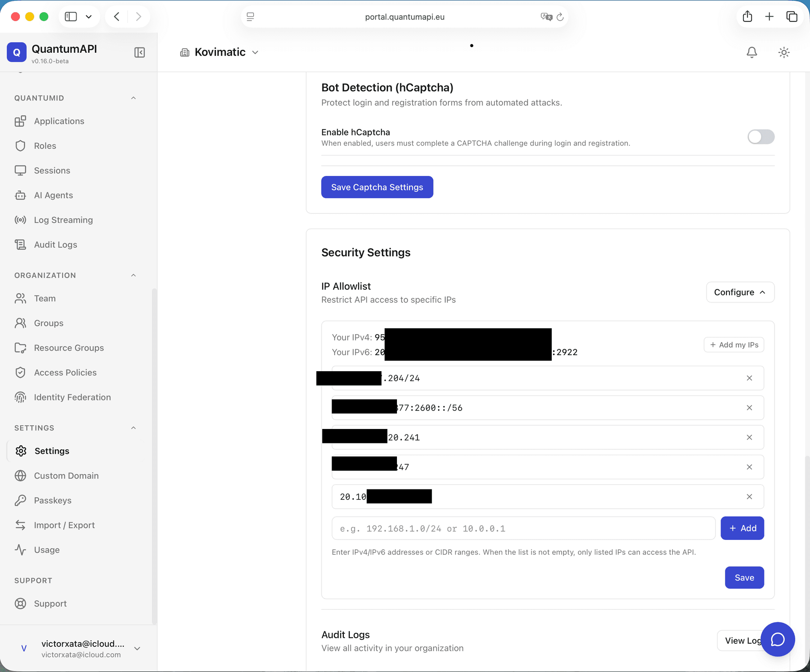Open the Settings tab under SETTINGS

point(51,451)
